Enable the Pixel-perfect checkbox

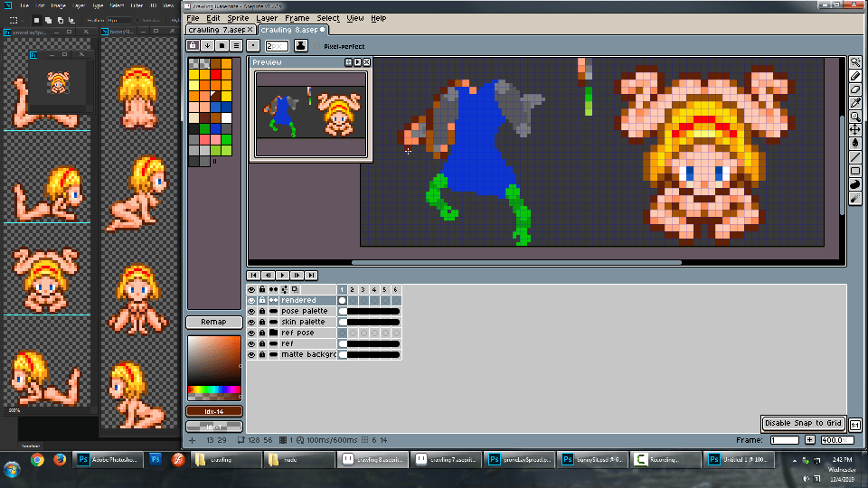pyautogui.click(x=317, y=45)
